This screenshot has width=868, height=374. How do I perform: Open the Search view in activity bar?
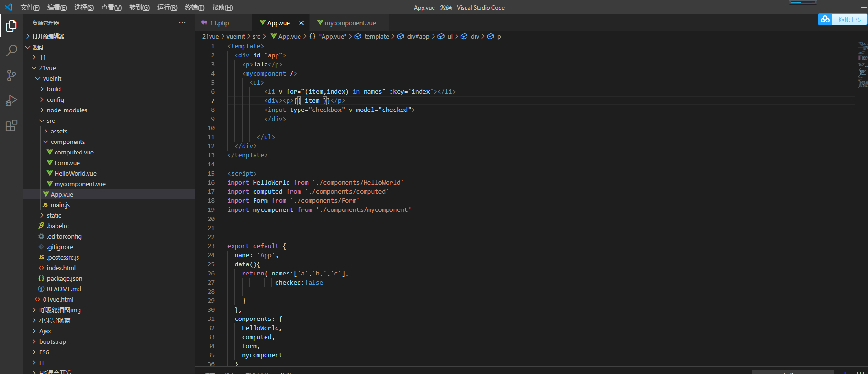pyautogui.click(x=11, y=51)
